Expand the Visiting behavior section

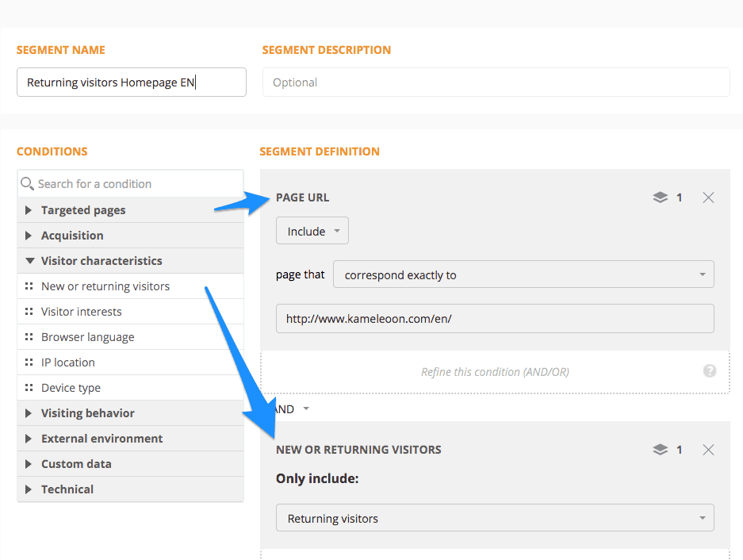point(29,412)
